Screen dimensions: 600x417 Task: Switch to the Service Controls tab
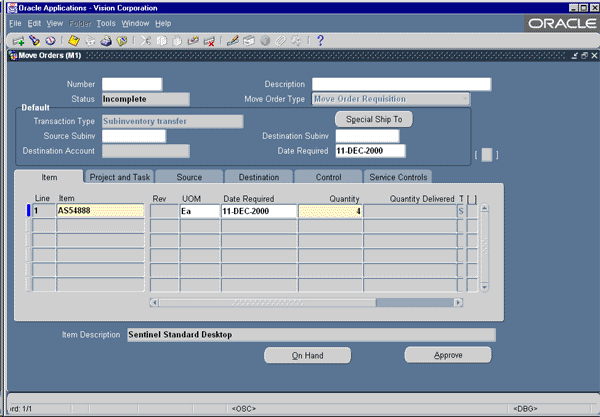tap(398, 177)
